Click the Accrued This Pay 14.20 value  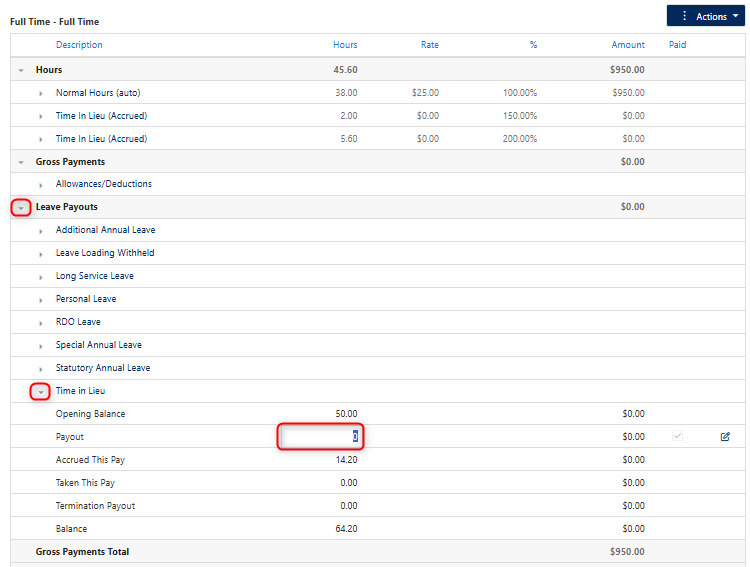pos(346,459)
